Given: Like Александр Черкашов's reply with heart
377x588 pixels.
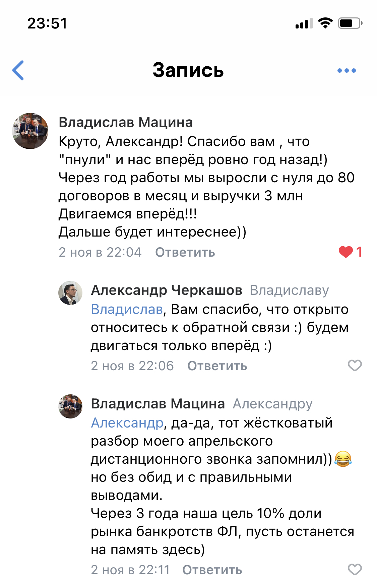Looking at the screenshot, I should 355,366.
